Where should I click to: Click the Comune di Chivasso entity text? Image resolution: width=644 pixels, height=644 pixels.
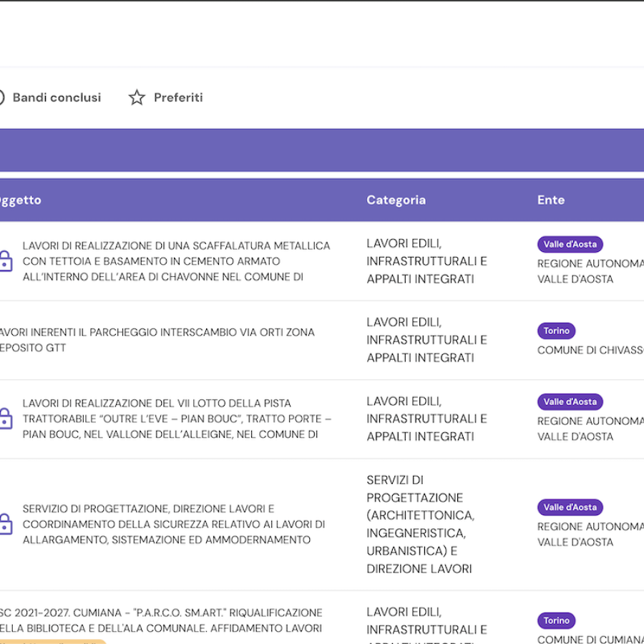click(x=590, y=350)
